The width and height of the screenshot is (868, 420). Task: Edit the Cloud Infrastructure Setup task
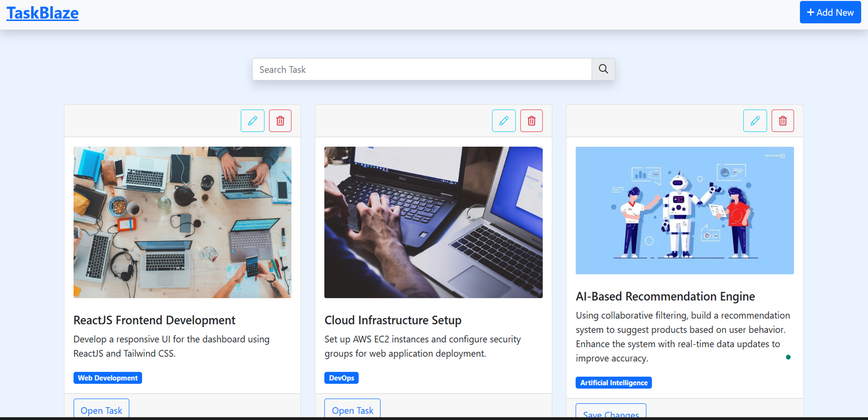(x=504, y=121)
